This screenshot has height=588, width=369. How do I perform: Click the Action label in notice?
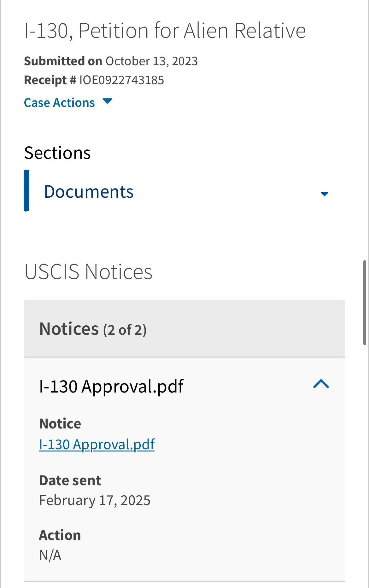[x=60, y=535]
